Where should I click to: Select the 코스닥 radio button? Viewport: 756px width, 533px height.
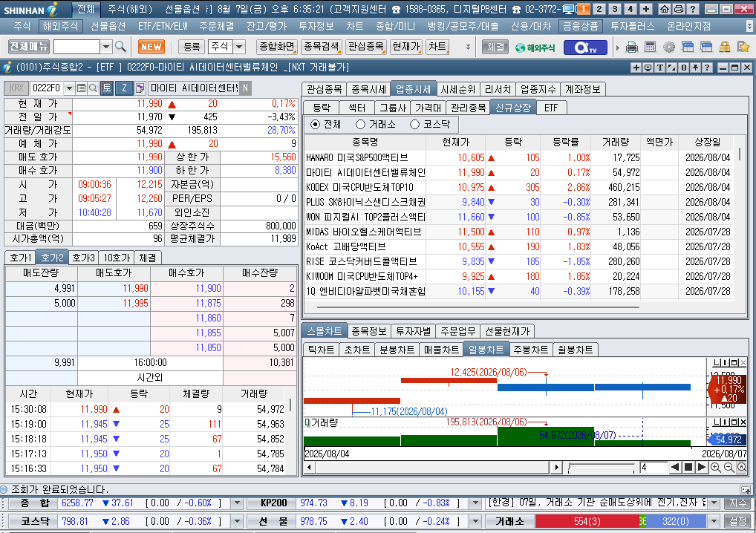click(414, 124)
